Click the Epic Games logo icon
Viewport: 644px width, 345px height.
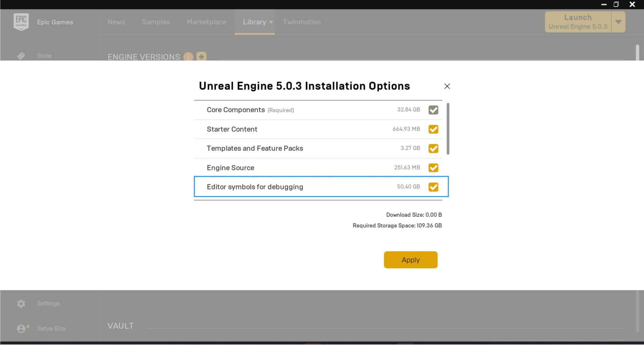click(x=21, y=22)
